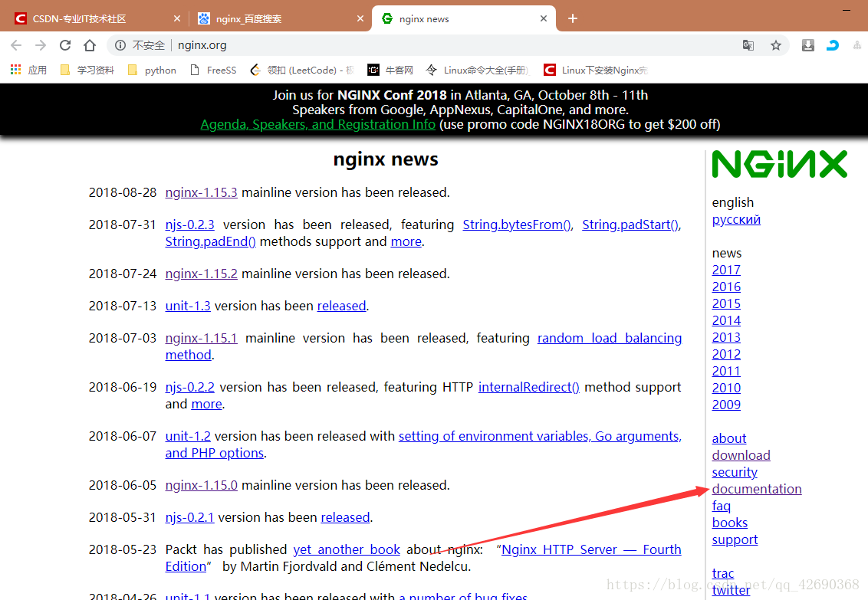Select the nginx news tab
Screen dimensions: 868x600
464,19
